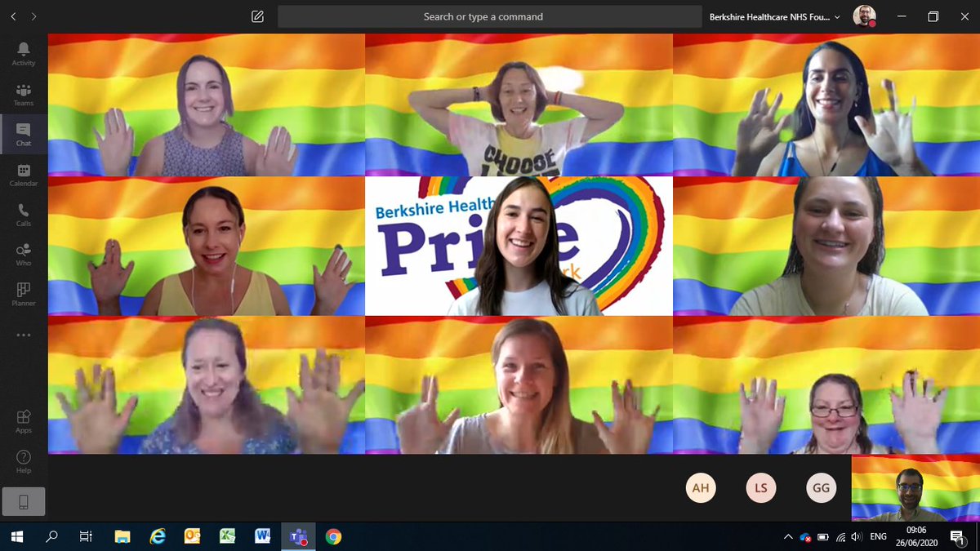
Task: Open Outlook from the taskbar
Action: click(193, 536)
